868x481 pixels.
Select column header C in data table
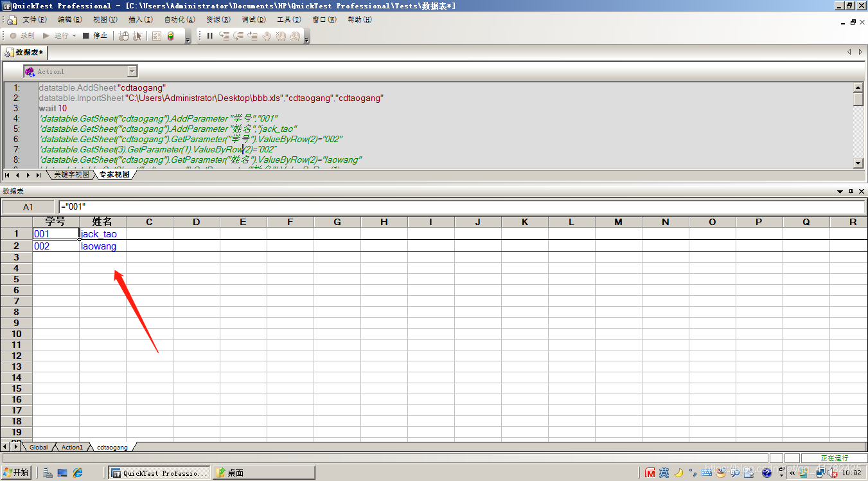[150, 222]
